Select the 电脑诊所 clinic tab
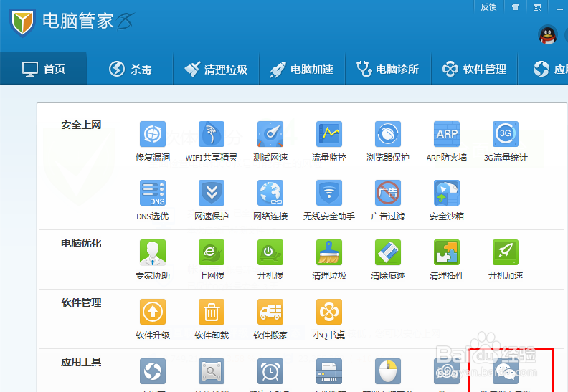568x392 pixels. (388, 69)
